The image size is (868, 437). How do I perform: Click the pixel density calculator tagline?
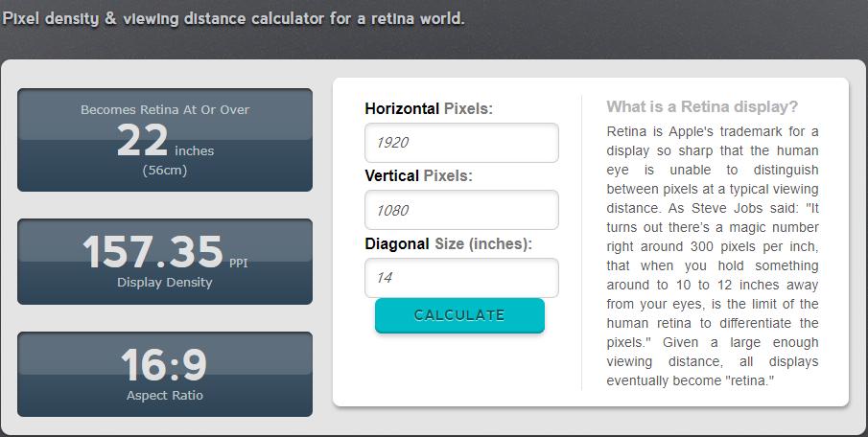tap(233, 18)
